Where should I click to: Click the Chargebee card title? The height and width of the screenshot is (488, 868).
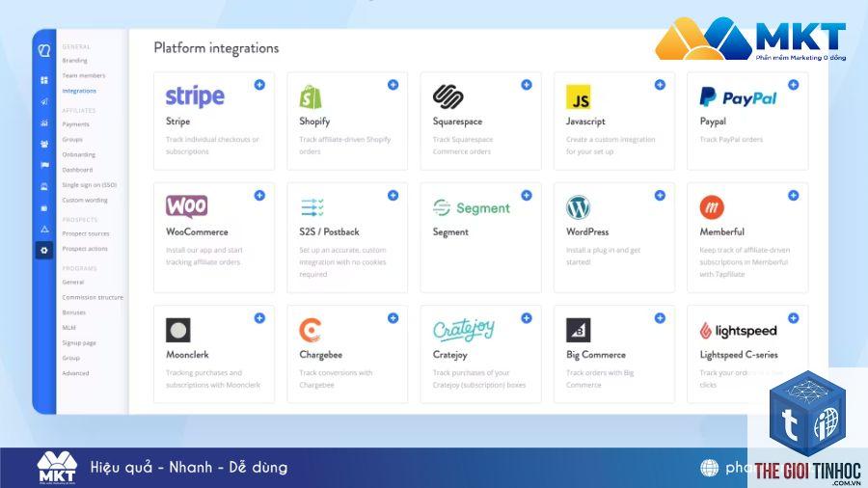point(320,355)
